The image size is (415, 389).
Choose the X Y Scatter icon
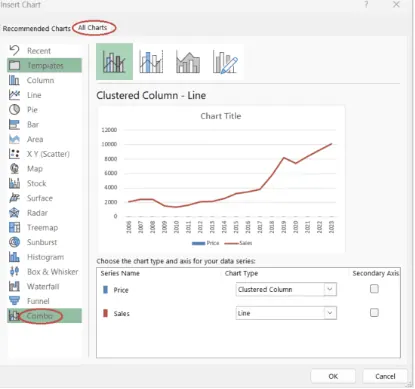pos(14,154)
